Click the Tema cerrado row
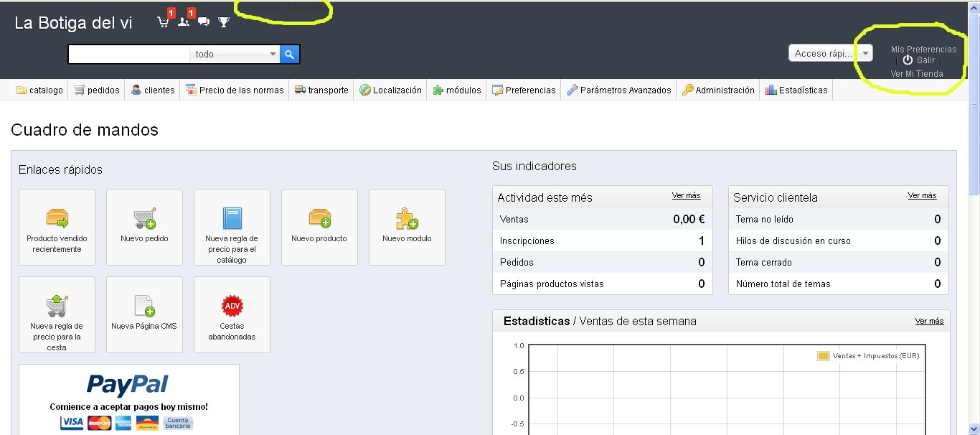This screenshot has width=980, height=435. point(838,262)
